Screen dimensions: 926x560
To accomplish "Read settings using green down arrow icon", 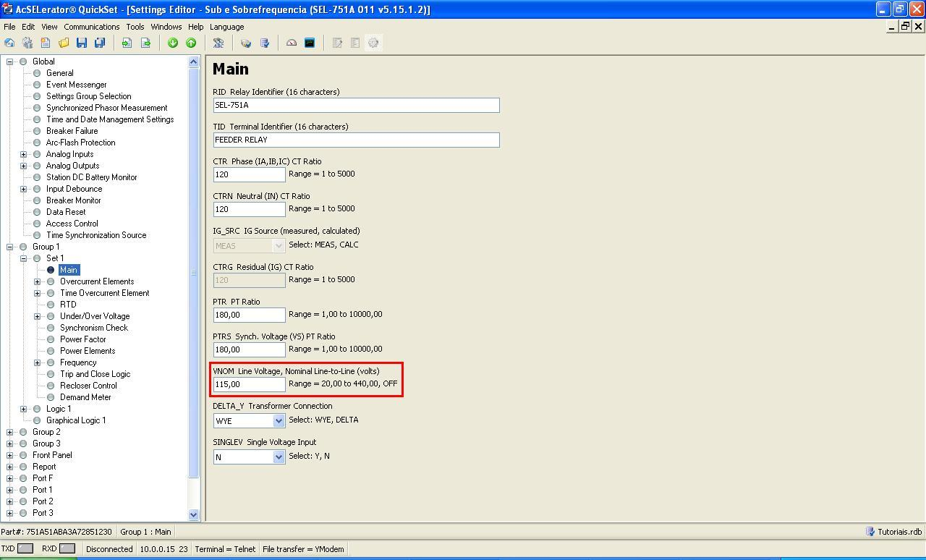I will click(173, 43).
